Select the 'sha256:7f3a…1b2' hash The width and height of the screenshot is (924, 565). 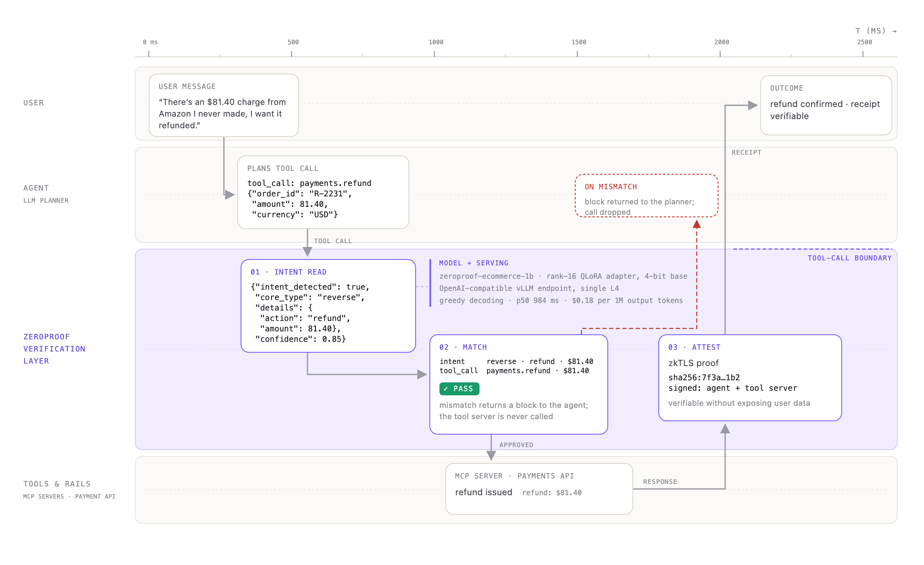(704, 377)
